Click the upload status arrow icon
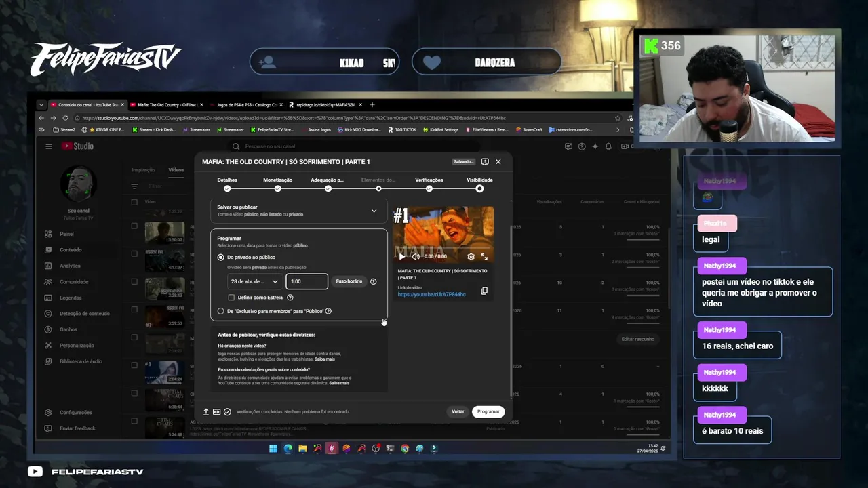Viewport: 868px width, 488px height. coord(206,411)
